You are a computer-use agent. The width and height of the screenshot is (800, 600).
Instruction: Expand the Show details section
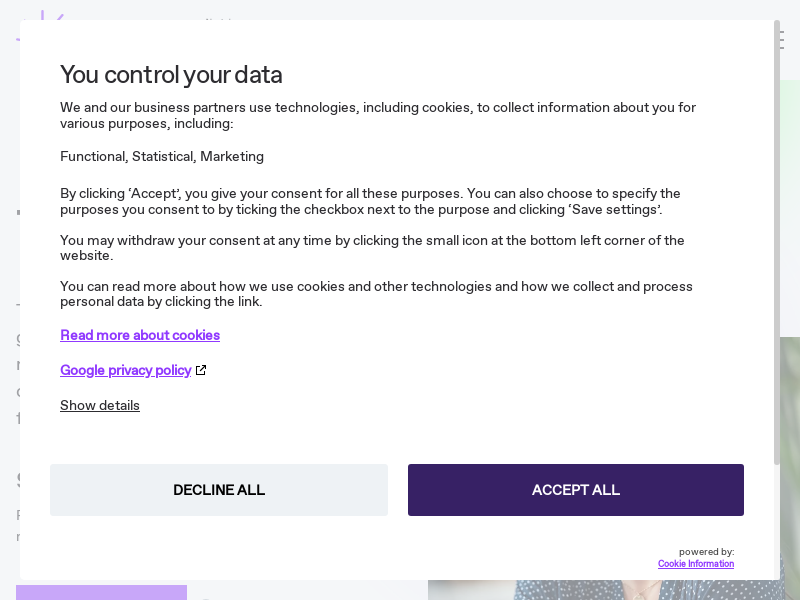(x=100, y=405)
